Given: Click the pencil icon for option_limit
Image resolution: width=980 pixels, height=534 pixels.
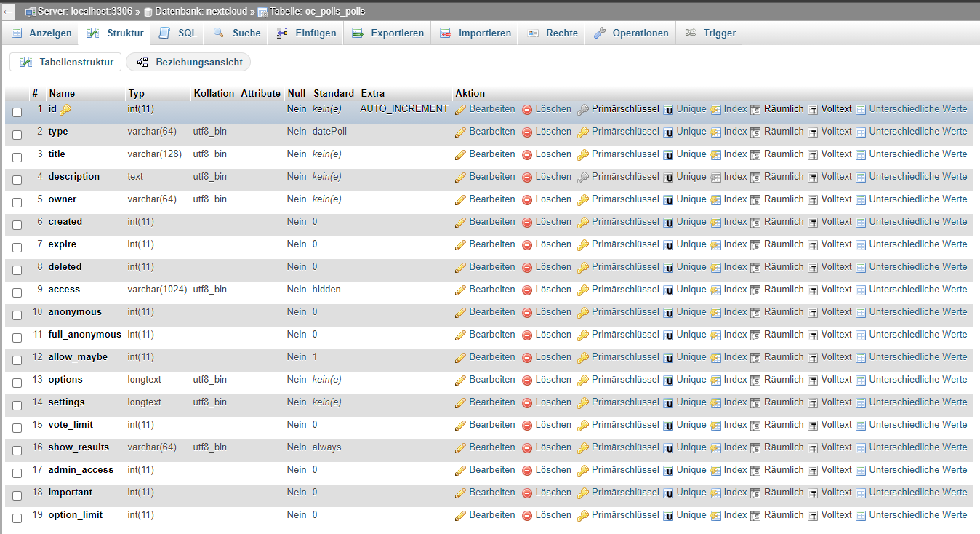Looking at the screenshot, I should click(x=460, y=516).
